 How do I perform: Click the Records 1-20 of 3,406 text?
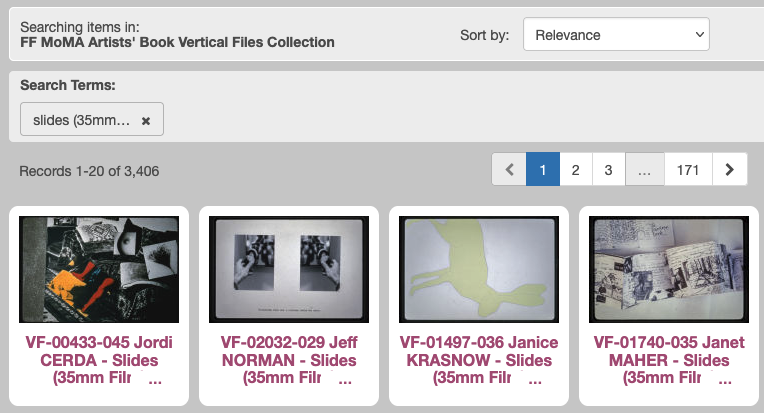point(89,171)
